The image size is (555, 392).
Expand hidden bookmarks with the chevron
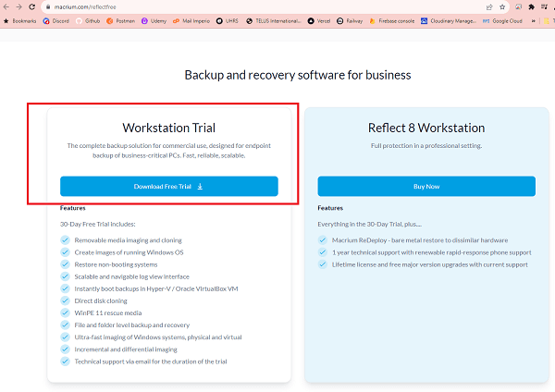point(534,21)
